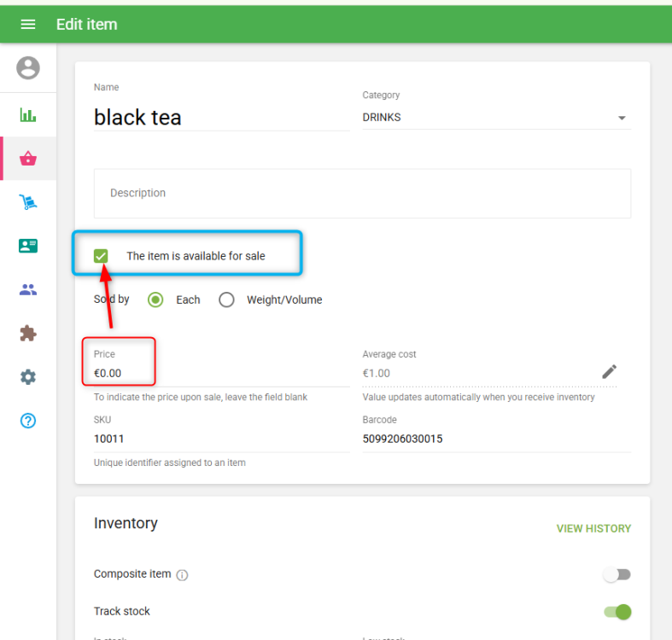Screen dimensions: 672x640
Task: Open the Settings gear icon
Action: coord(28,376)
